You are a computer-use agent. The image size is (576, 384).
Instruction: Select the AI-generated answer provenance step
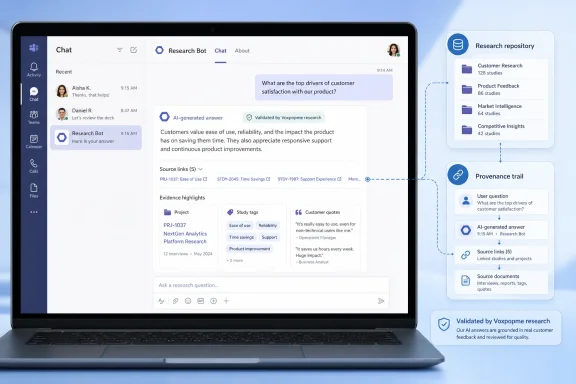click(501, 230)
